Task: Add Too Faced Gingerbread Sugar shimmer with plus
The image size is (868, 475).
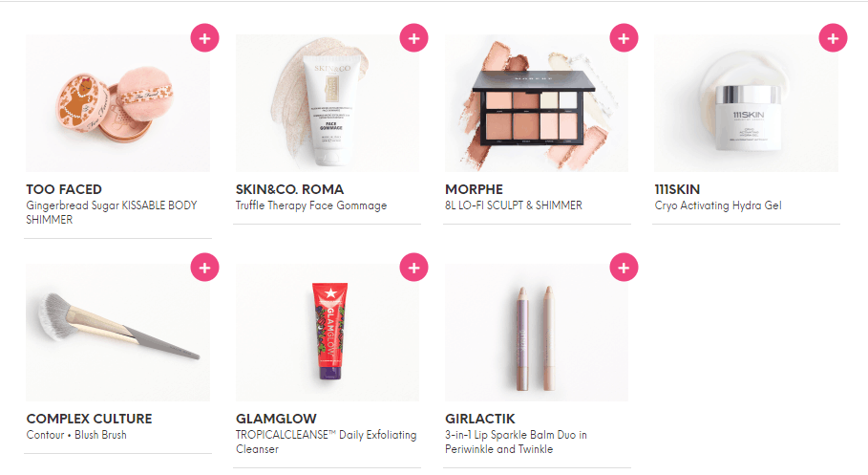Action: [204, 38]
